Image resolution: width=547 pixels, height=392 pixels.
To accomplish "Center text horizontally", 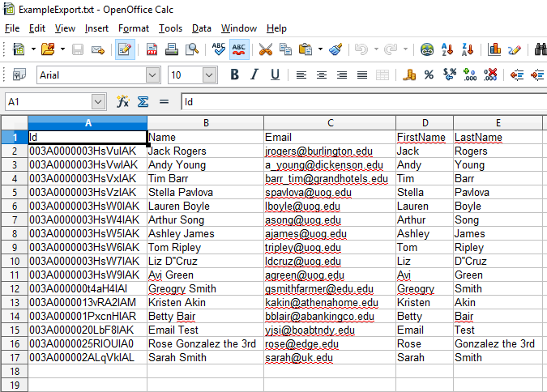I will pyautogui.click(x=322, y=75).
